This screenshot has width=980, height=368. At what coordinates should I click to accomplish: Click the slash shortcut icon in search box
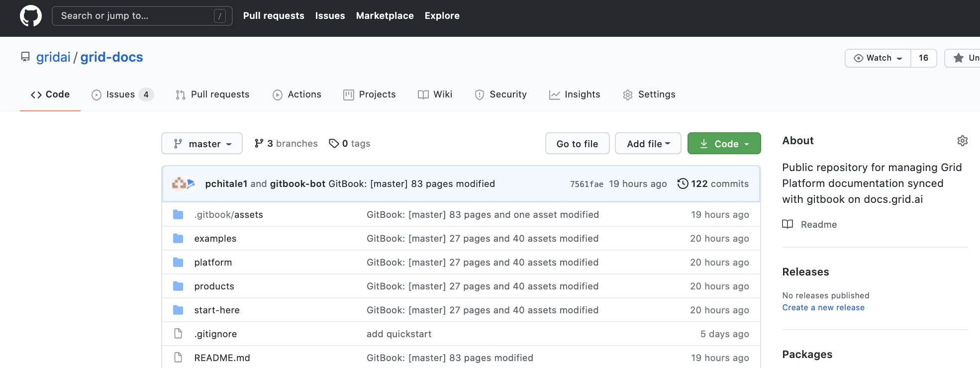tap(220, 16)
